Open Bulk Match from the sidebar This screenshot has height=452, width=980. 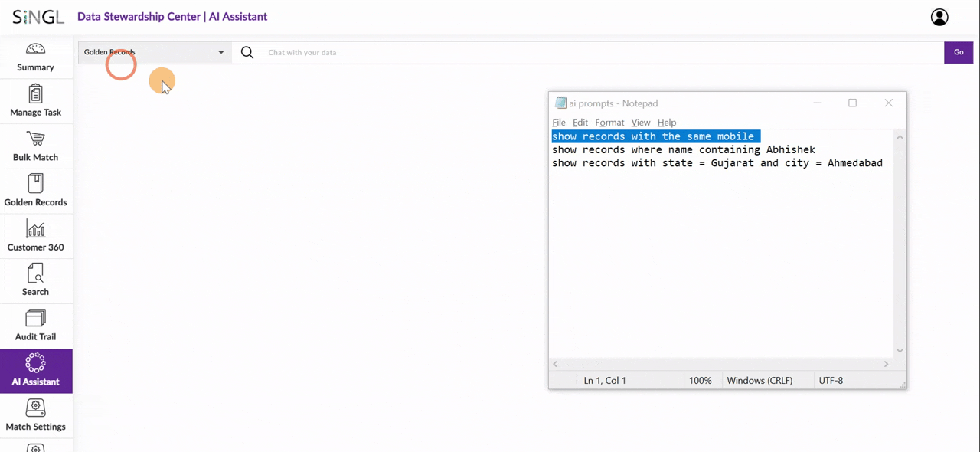click(35, 146)
